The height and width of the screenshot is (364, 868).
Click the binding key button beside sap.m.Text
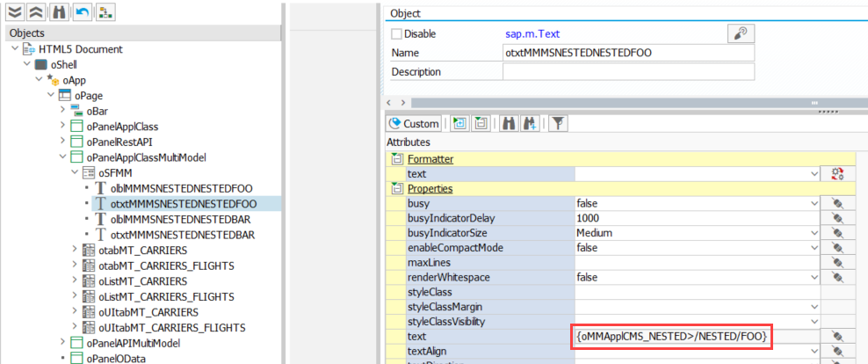(x=741, y=33)
